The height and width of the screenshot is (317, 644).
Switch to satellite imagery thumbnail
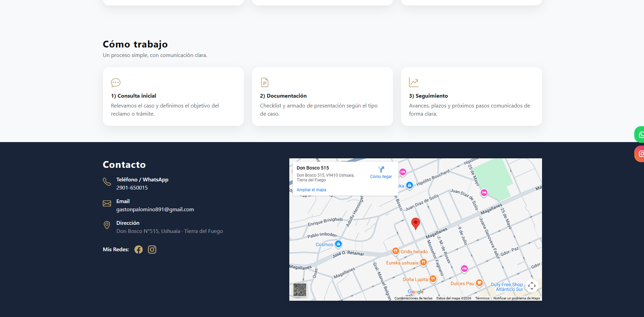(x=300, y=290)
